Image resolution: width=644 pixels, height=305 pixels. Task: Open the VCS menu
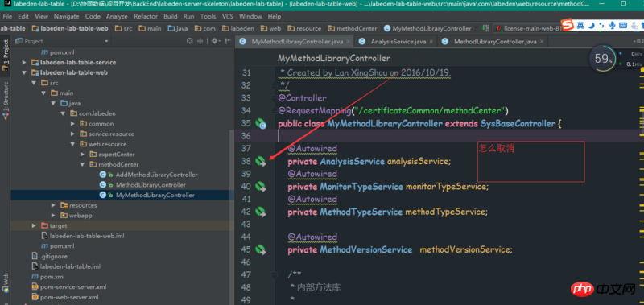(x=228, y=16)
